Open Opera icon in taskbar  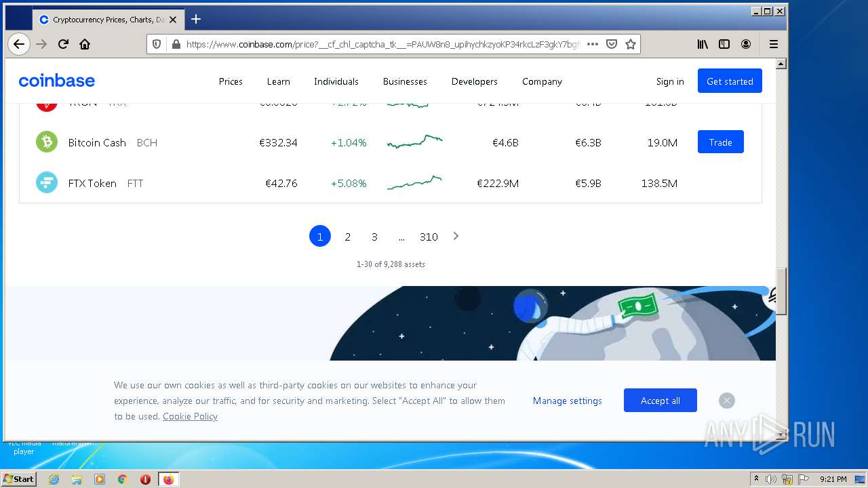point(145,479)
